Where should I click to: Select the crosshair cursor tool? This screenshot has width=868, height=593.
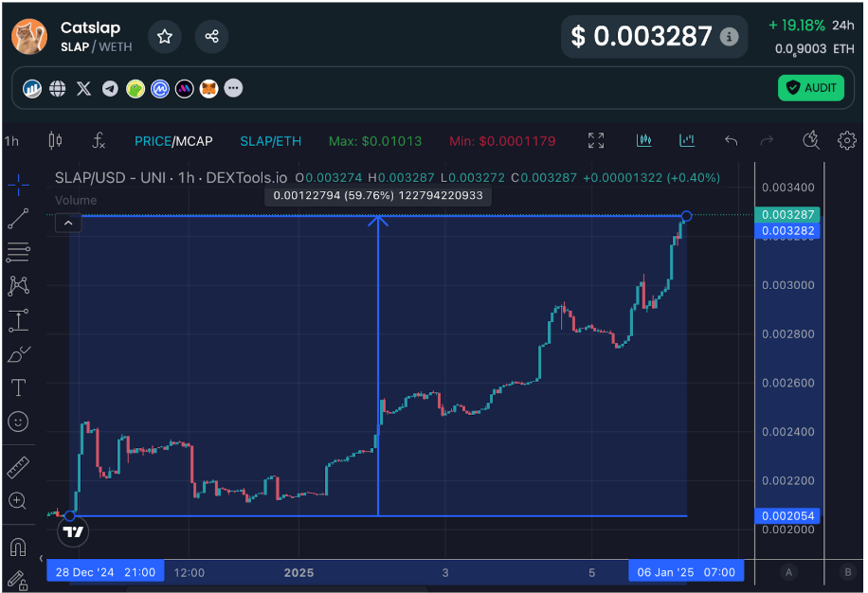click(18, 185)
